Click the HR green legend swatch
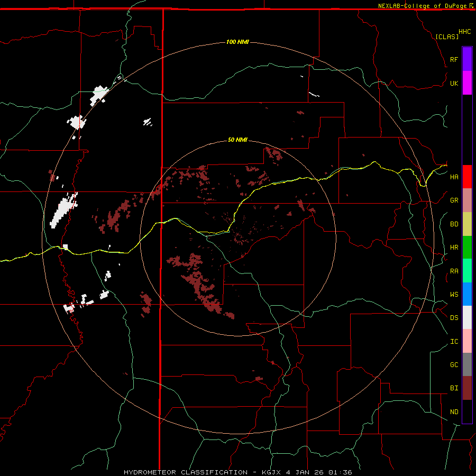The width and height of the screenshot is (476, 476). click(x=467, y=248)
